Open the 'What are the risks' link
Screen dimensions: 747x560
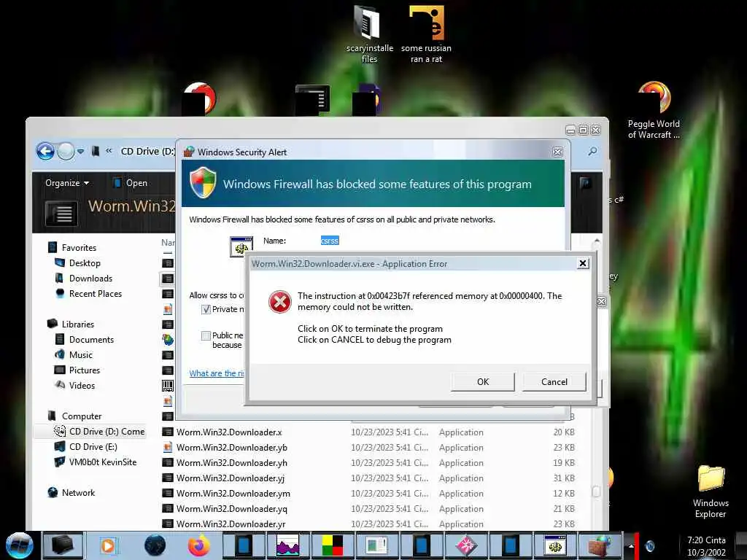click(217, 373)
